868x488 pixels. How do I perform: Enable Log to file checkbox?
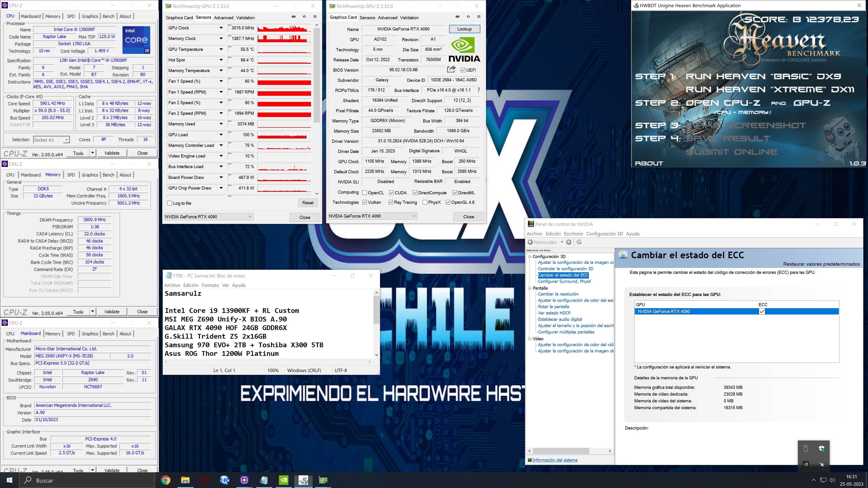(x=170, y=203)
